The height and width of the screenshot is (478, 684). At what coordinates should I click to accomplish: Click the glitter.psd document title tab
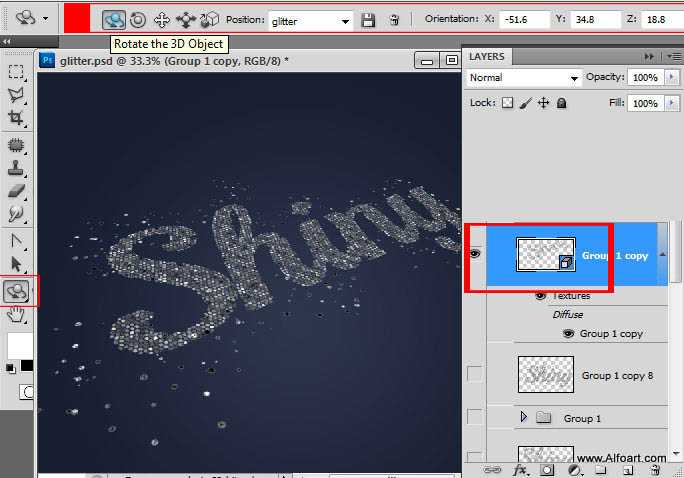click(x=174, y=61)
